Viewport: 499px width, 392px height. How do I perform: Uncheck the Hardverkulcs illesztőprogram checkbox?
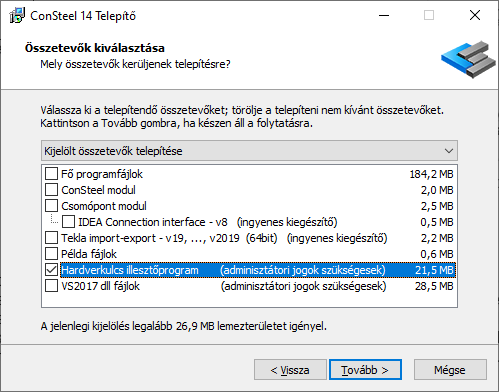pyautogui.click(x=51, y=270)
